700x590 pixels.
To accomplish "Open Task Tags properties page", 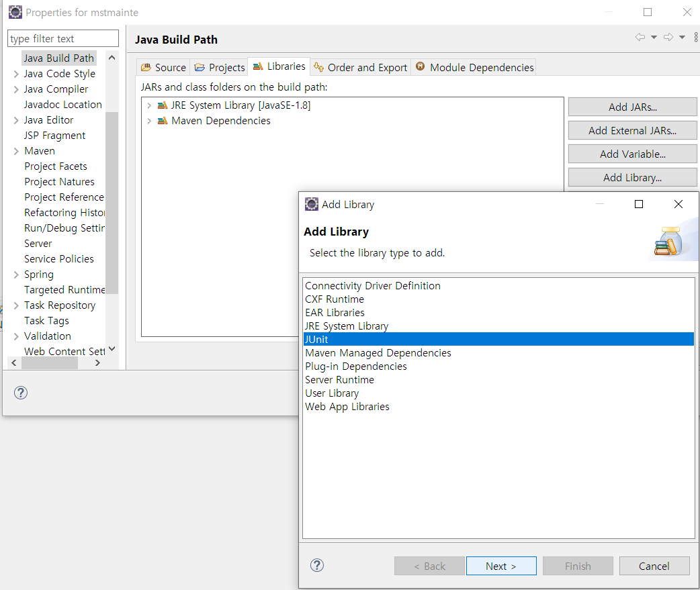I will tap(46, 321).
